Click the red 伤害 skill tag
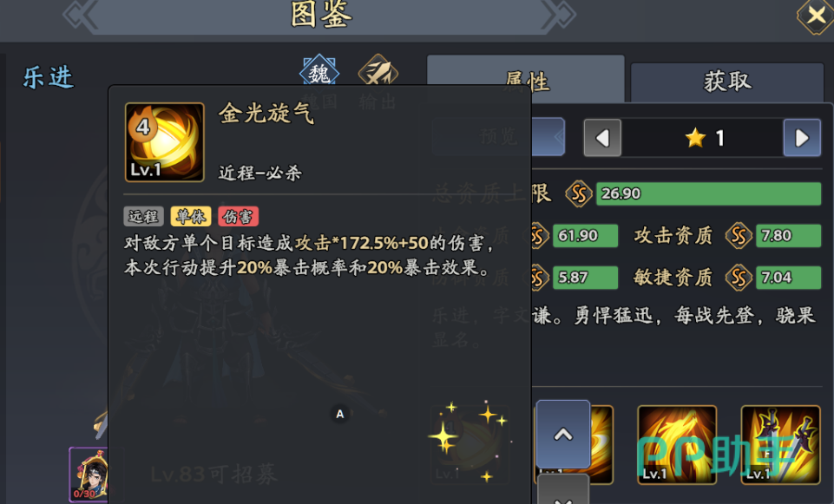This screenshot has height=504, width=834. click(x=239, y=216)
